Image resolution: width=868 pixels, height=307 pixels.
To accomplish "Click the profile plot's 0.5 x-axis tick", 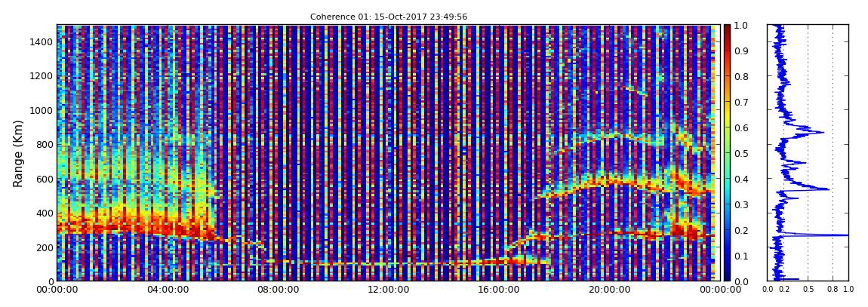I will pos(808,289).
